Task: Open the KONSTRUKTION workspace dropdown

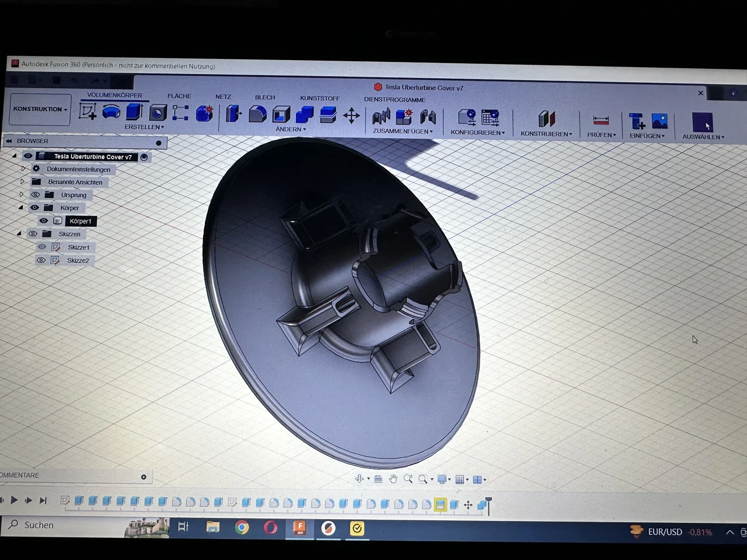Action: coord(40,109)
